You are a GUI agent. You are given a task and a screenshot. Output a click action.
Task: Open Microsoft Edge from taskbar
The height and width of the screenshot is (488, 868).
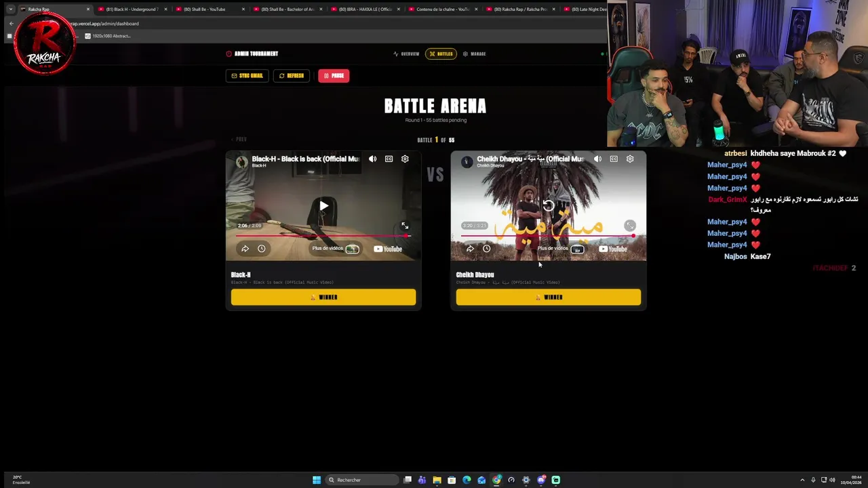click(467, 480)
